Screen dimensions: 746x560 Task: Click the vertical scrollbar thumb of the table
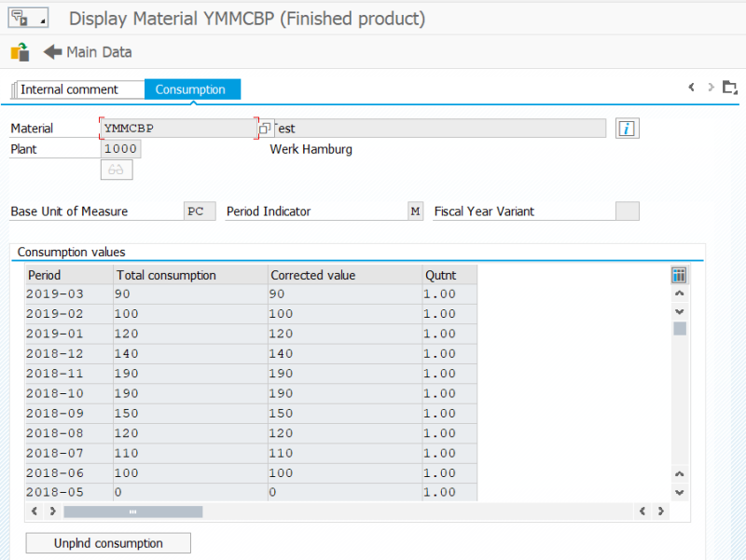[x=680, y=329]
